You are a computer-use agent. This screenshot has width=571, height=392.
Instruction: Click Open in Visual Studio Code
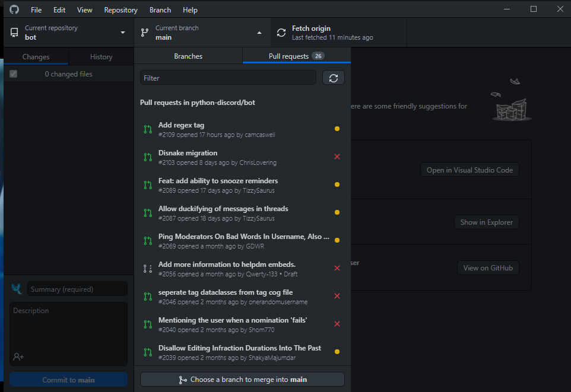[x=470, y=170]
